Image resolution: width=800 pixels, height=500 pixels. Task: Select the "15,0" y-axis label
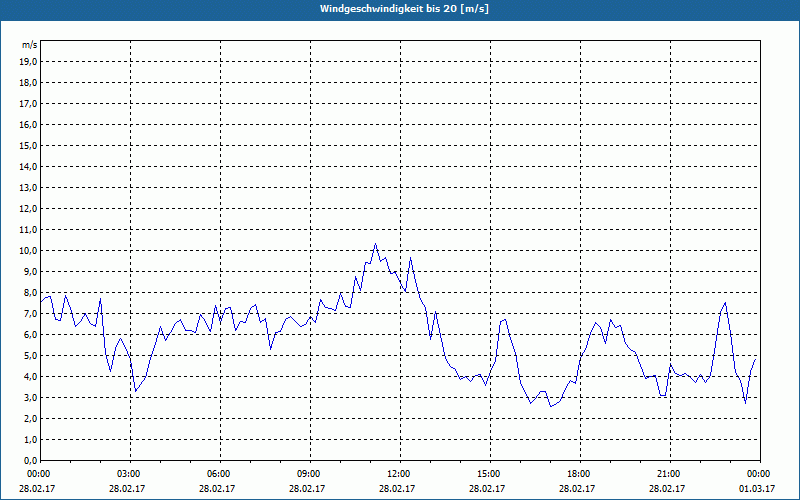[x=28, y=145]
